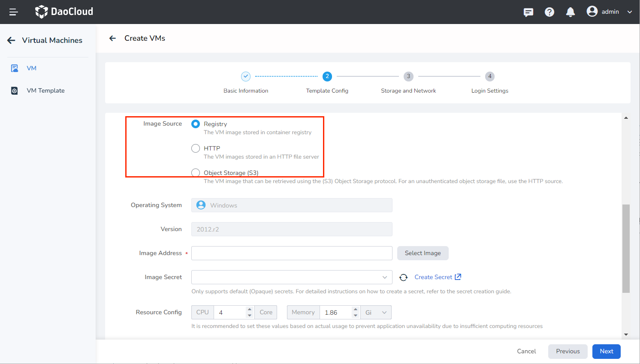Open the chat messages icon
640x364 pixels.
click(x=528, y=12)
